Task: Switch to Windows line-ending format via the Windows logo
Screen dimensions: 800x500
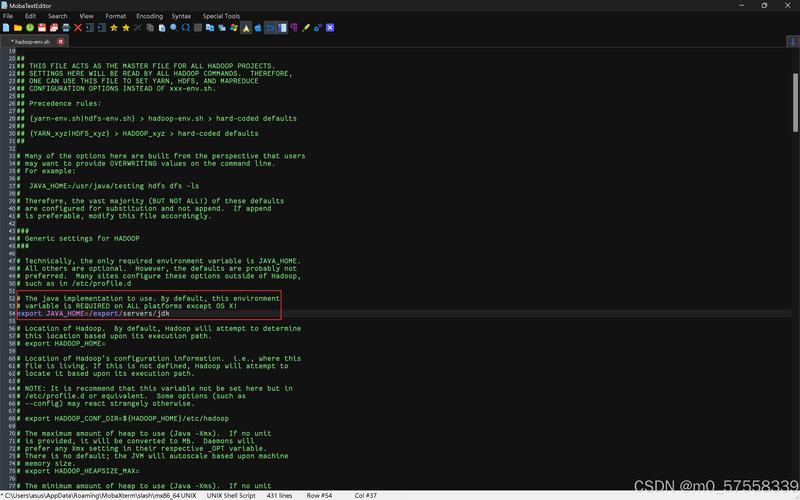Action: (234, 28)
